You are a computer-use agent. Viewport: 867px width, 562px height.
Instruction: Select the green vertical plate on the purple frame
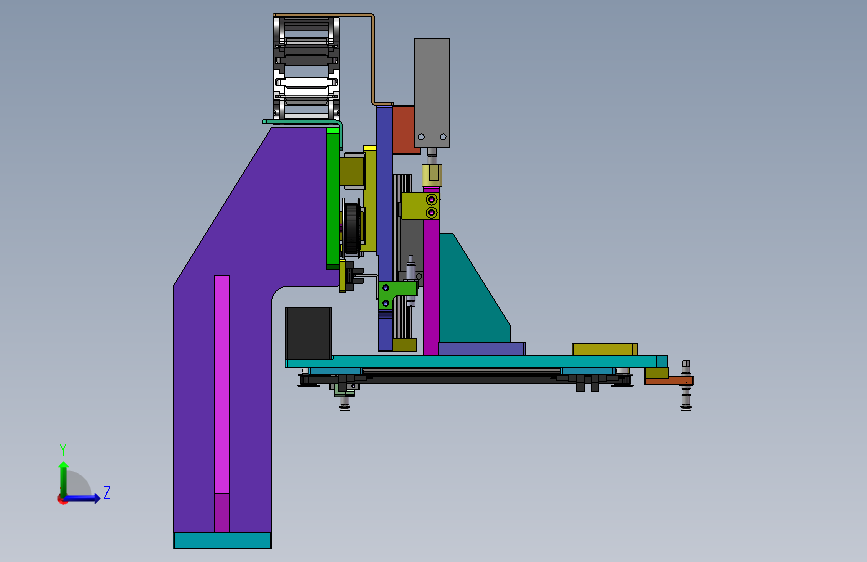(332, 198)
